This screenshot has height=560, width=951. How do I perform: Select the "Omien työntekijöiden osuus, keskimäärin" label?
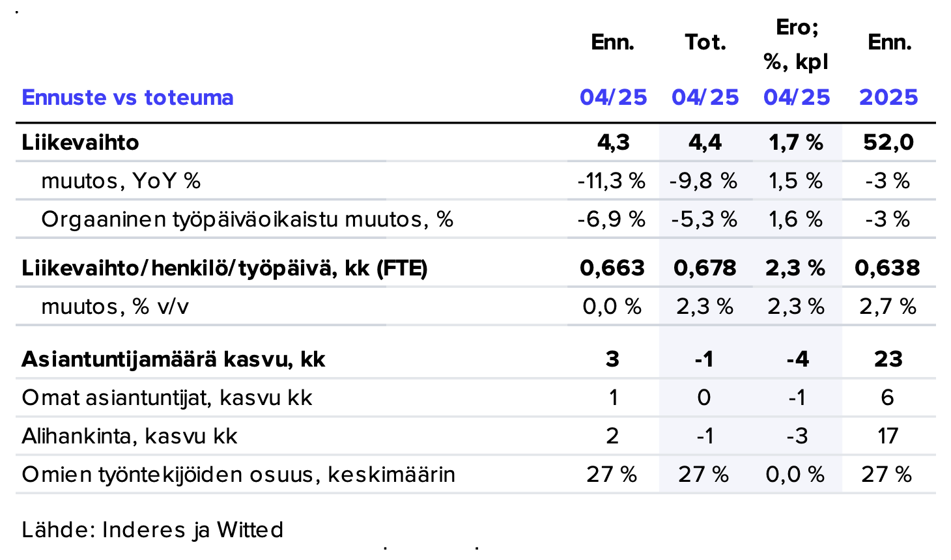tap(238, 474)
